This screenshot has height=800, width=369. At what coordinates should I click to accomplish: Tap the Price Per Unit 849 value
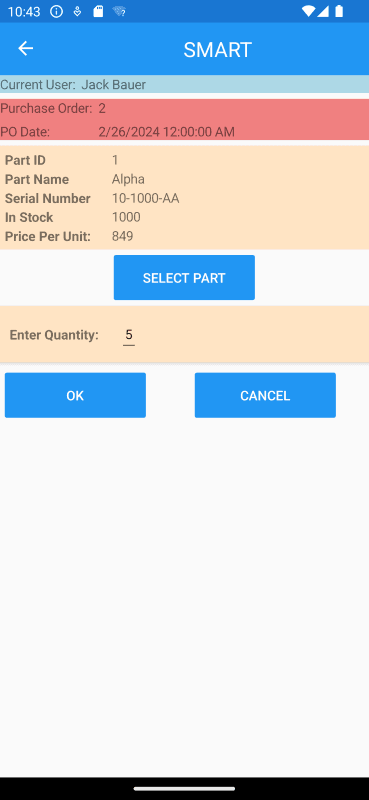(x=122, y=236)
